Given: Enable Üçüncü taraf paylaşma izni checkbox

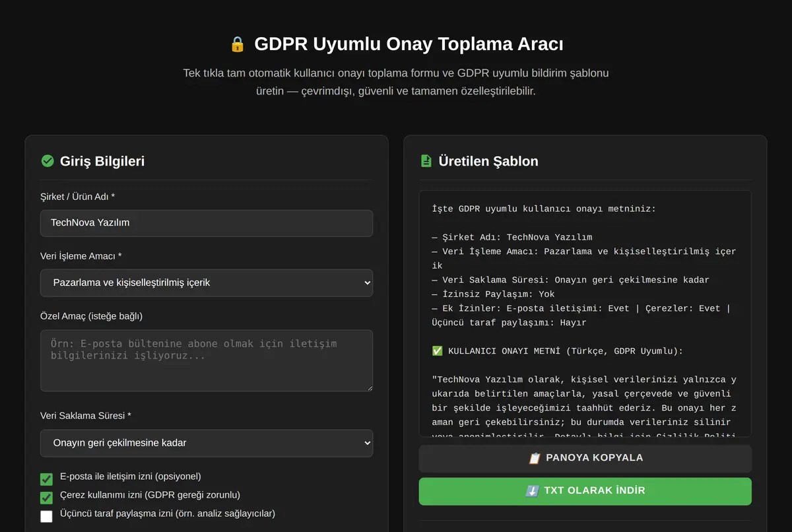Looking at the screenshot, I should [x=46, y=516].
